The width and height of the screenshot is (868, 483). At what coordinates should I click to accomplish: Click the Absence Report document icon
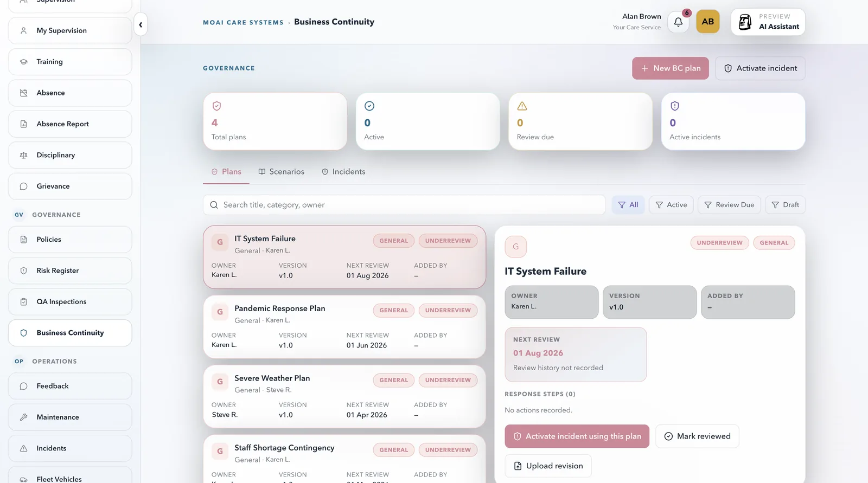pyautogui.click(x=23, y=124)
